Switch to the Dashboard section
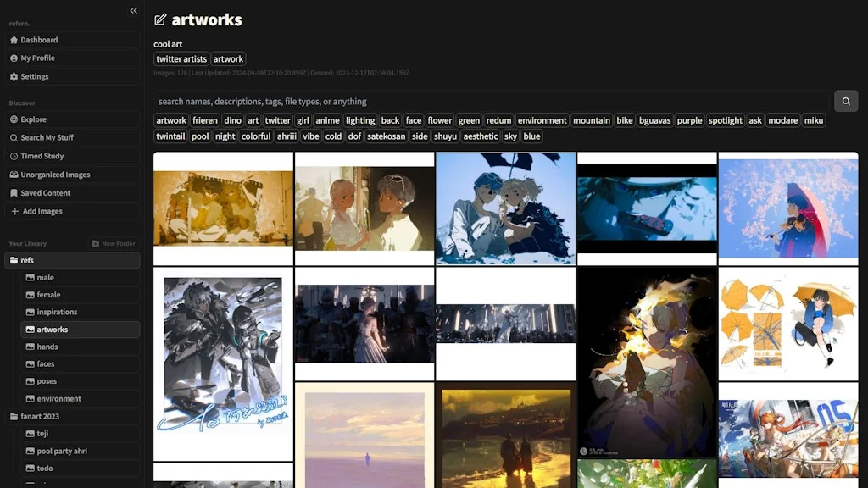This screenshot has width=868, height=488. (x=37, y=40)
